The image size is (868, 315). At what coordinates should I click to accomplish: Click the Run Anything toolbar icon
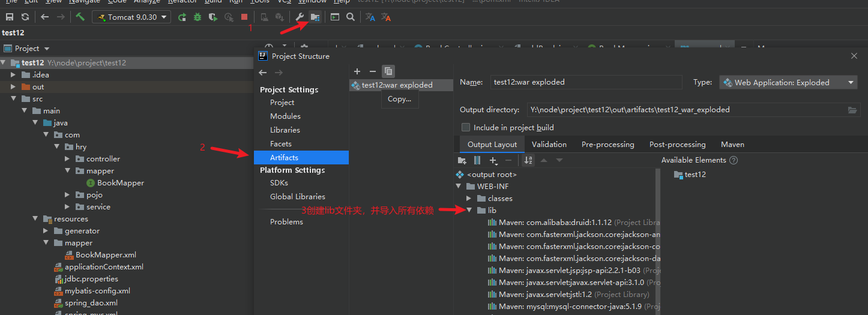[x=335, y=17]
